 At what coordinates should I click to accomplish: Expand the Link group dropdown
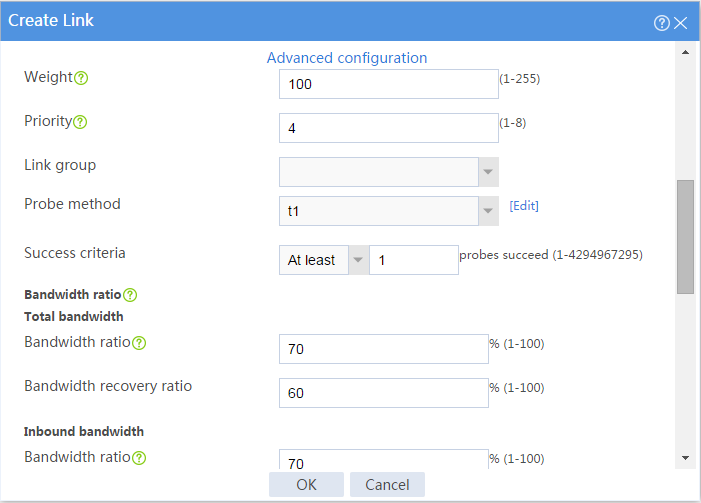488,172
